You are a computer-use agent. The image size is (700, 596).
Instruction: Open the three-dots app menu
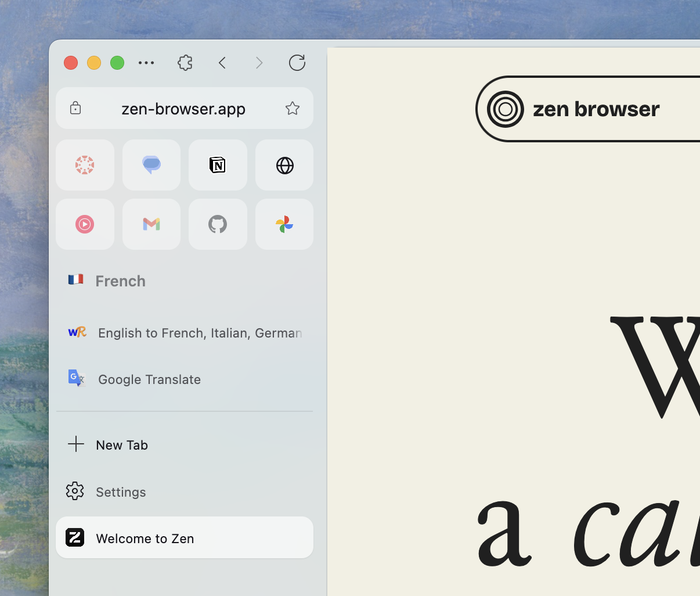tap(146, 63)
